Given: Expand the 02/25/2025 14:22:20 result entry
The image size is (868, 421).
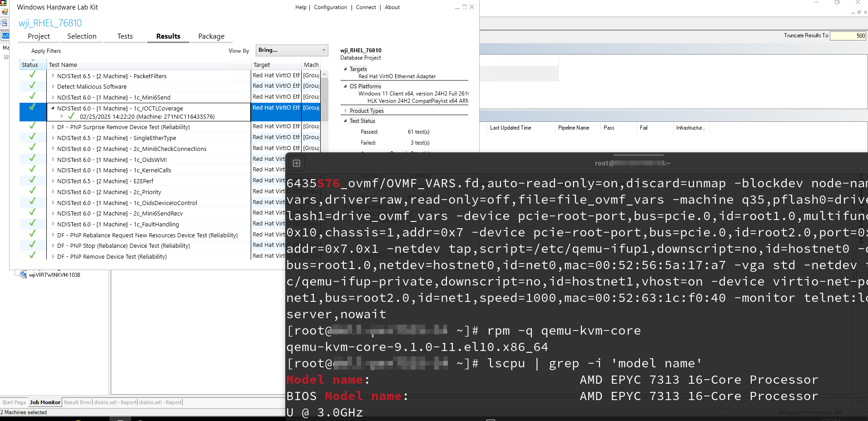Looking at the screenshot, I should click(62, 116).
